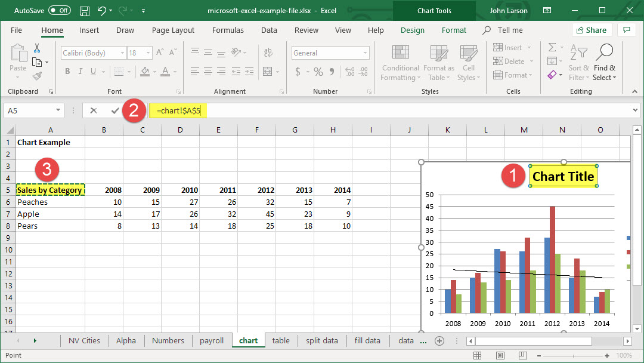The width and height of the screenshot is (644, 363).
Task: Click the Undo arrow icon
Action: point(102,11)
